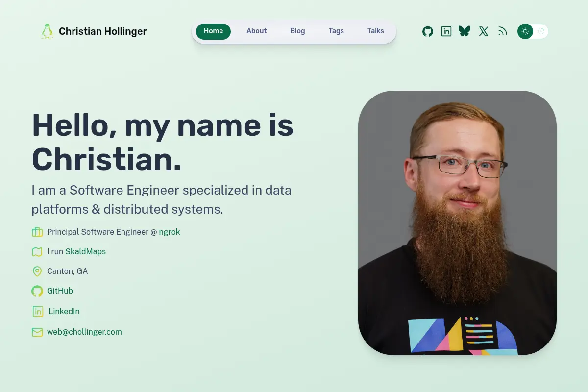Switch to dark mode via moon icon
Viewport: 588px width, 392px height.
tap(541, 31)
